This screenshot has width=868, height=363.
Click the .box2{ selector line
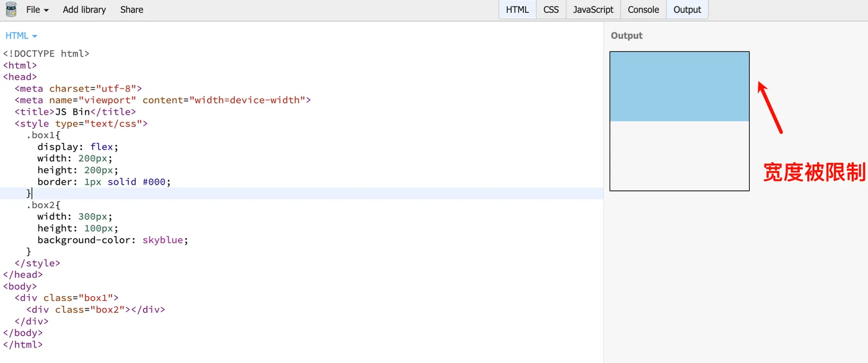coord(43,205)
